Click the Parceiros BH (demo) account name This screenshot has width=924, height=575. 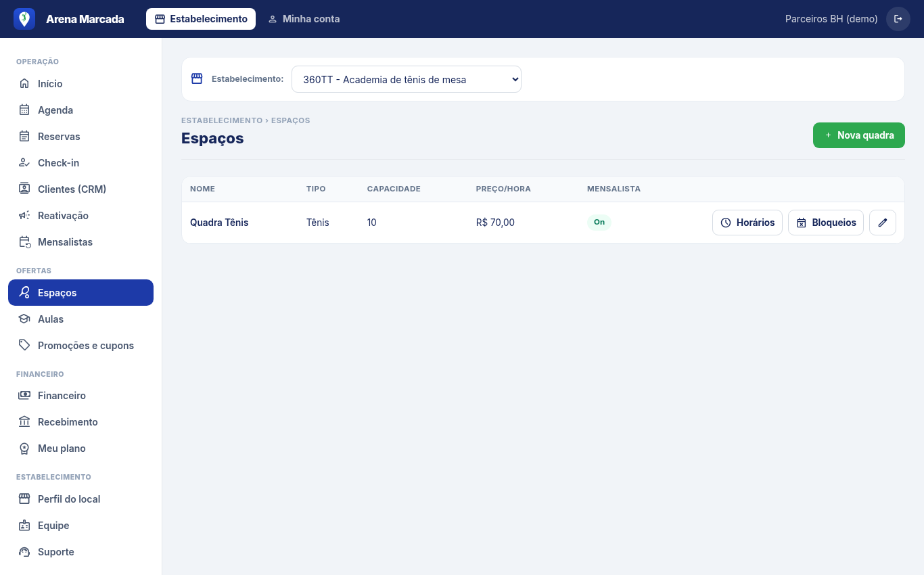pos(831,19)
